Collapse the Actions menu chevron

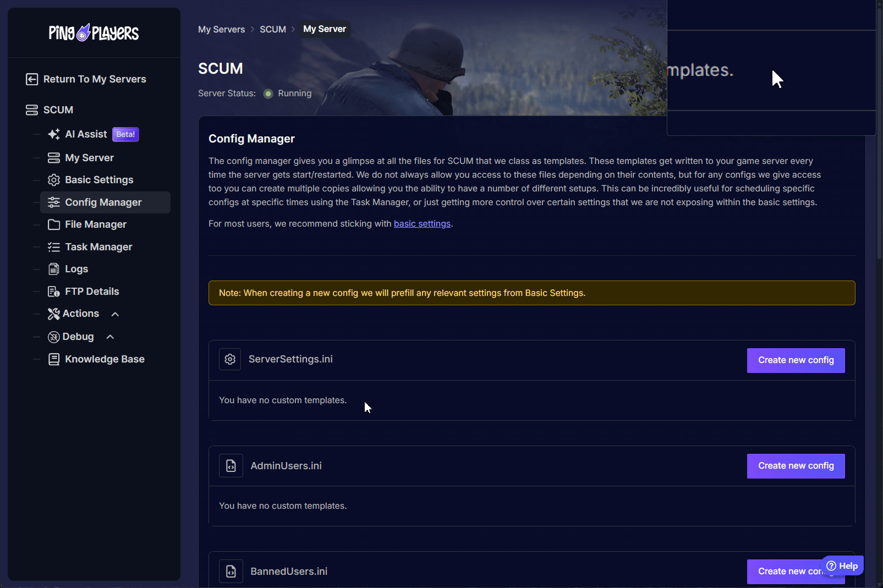[x=115, y=314]
